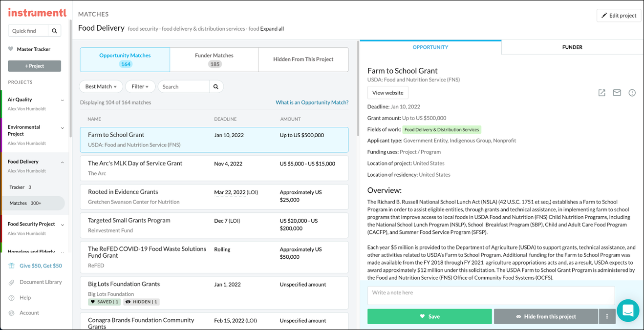The width and height of the screenshot is (644, 330).
Task: Click the View website button
Action: pos(388,93)
